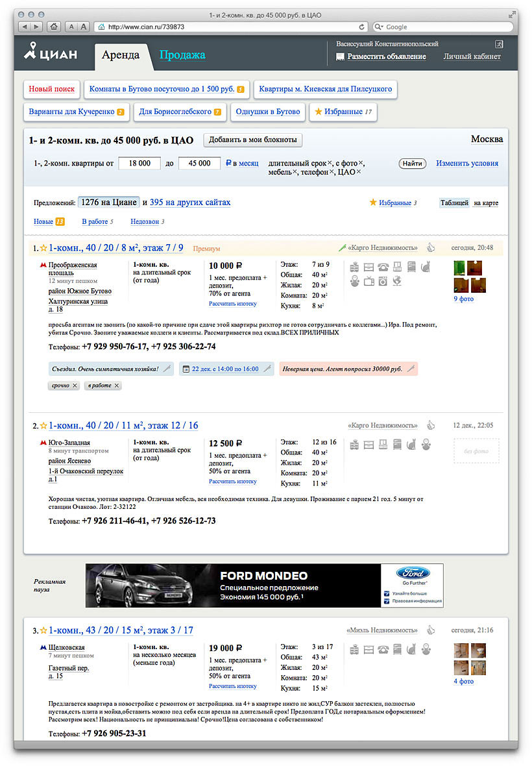Click the internet globe icon in the first listing

396,280
